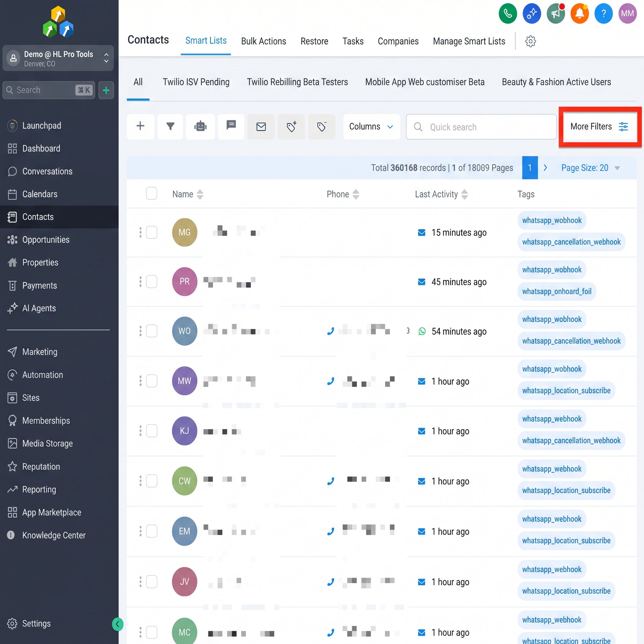The width and height of the screenshot is (644, 644).
Task: Open the orange notifications bell
Action: pos(580,14)
